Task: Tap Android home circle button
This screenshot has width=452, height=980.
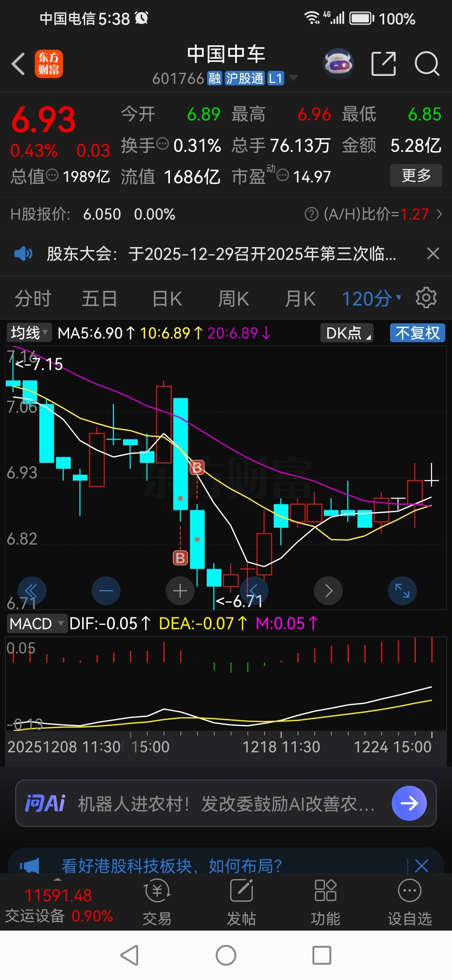Action: point(226,955)
